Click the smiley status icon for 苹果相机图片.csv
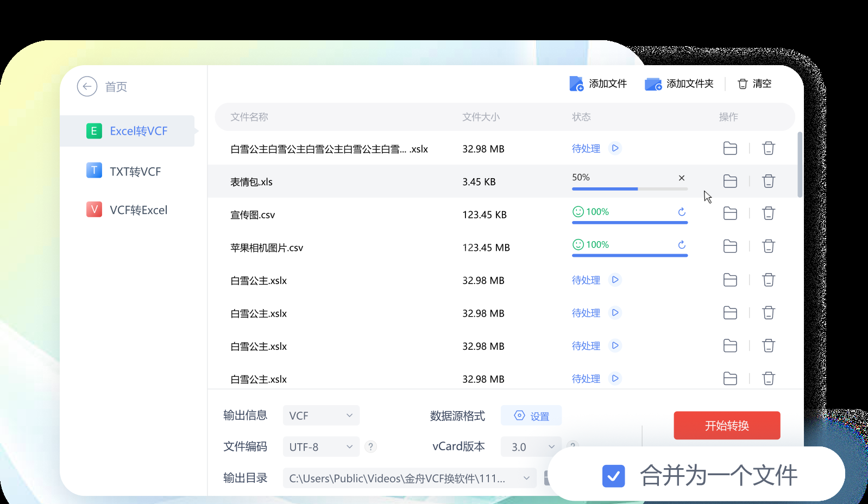This screenshot has height=504, width=868. (578, 244)
